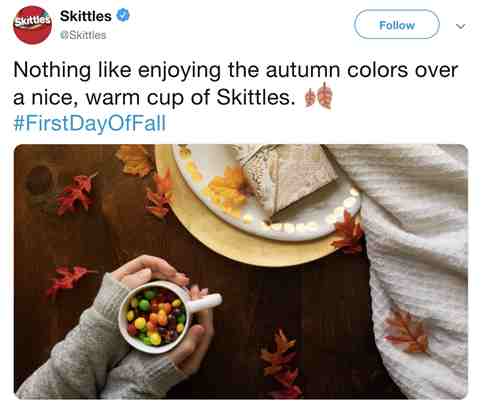Click the white mug handle
Screen dimensions: 485x406
tap(206, 301)
